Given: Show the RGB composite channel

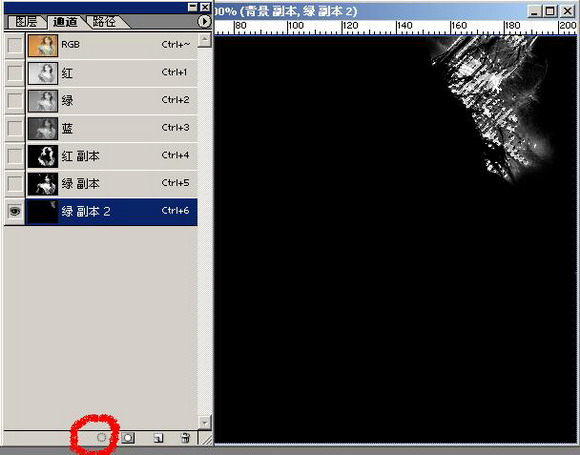Looking at the screenshot, I should tap(15, 45).
